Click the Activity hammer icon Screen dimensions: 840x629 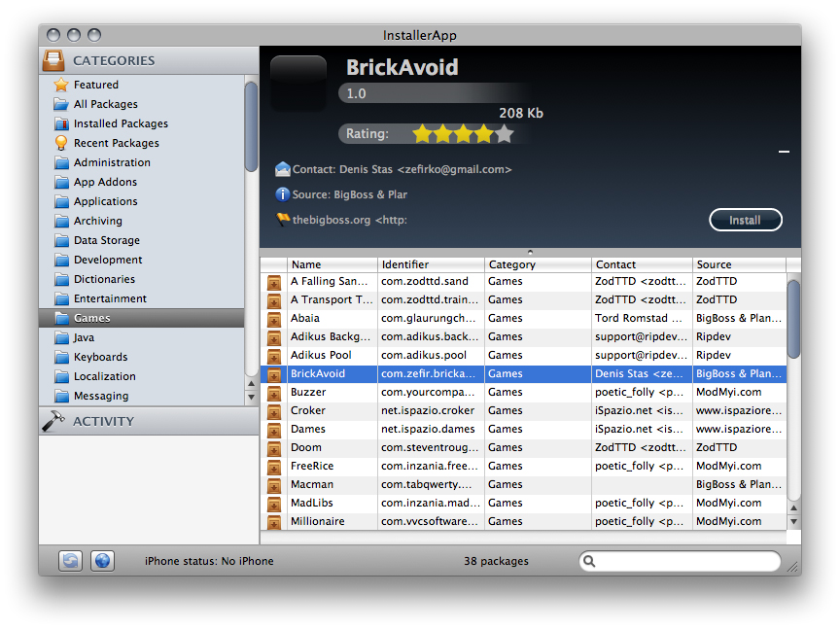coord(53,421)
